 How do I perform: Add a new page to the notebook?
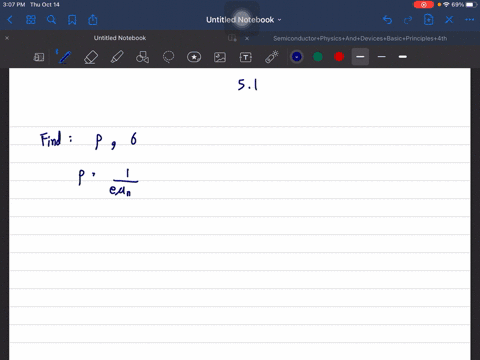tap(428, 20)
